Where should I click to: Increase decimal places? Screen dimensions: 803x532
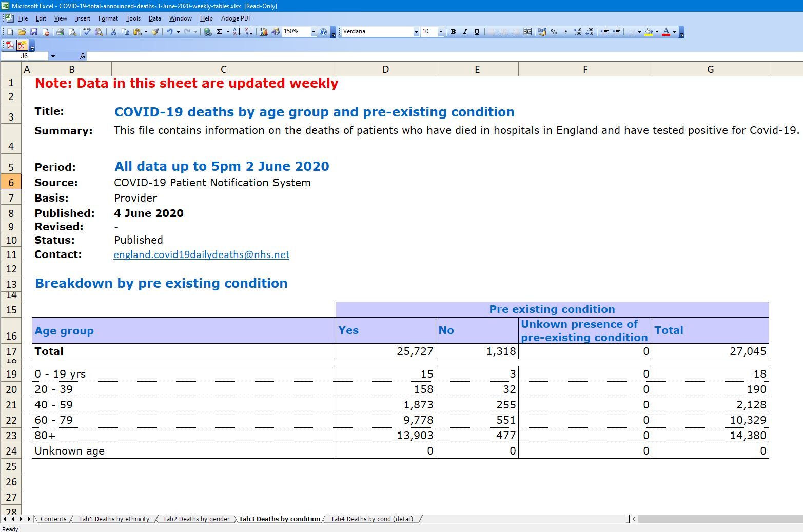[x=578, y=32]
